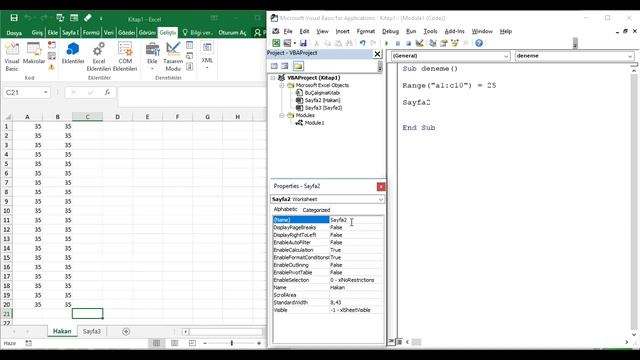640x360 pixels.
Task: Select Module1 in the project tree
Action: [x=314, y=123]
